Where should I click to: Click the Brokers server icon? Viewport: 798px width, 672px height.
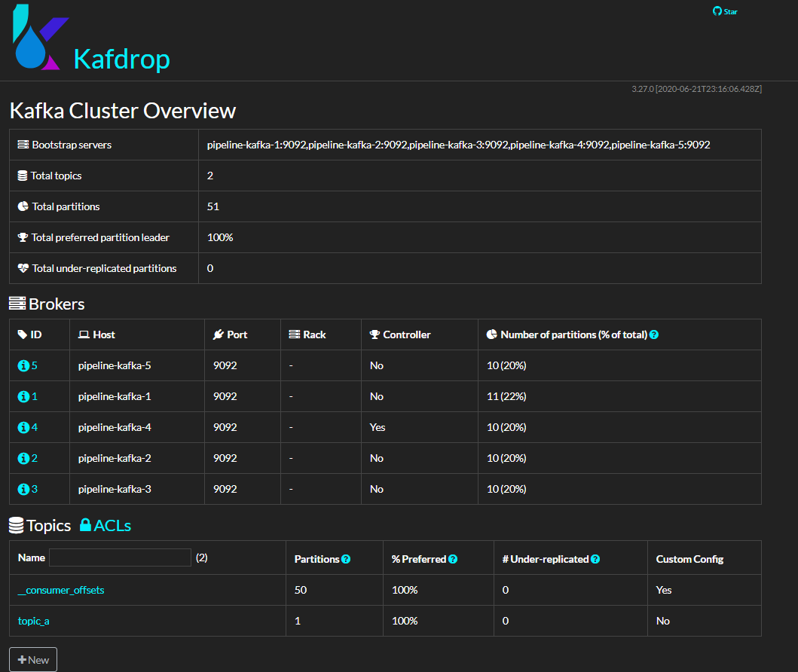(17, 304)
